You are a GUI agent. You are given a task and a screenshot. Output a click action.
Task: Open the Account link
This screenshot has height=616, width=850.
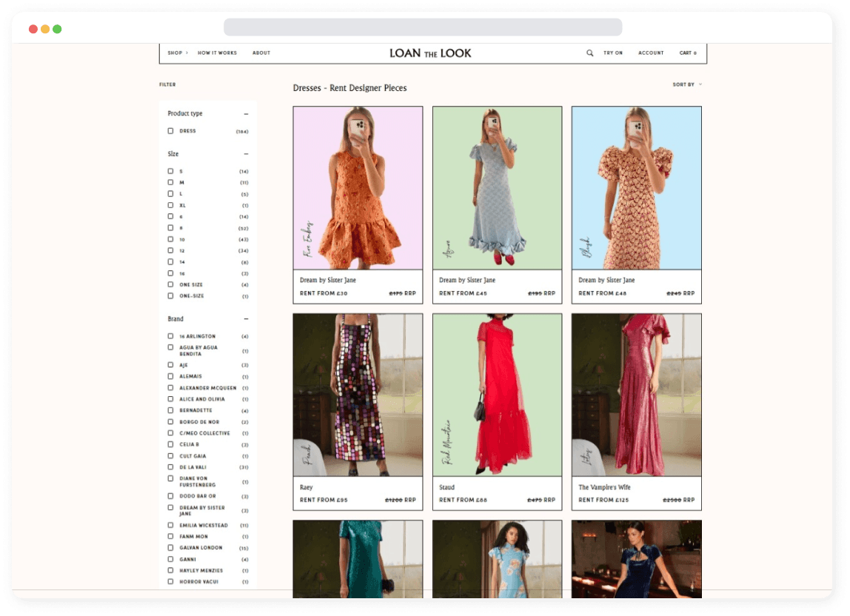tap(651, 53)
